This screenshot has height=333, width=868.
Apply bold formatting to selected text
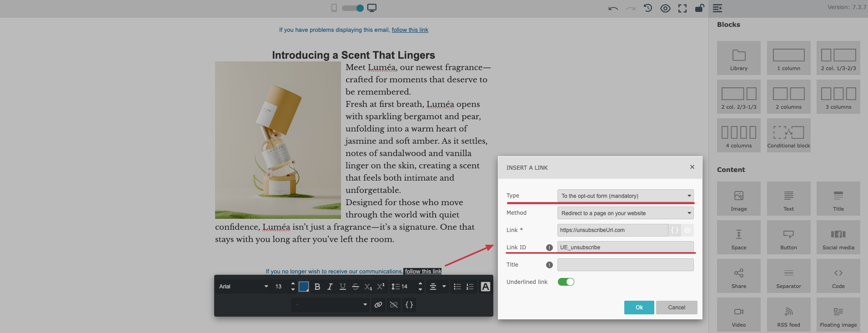coord(317,287)
